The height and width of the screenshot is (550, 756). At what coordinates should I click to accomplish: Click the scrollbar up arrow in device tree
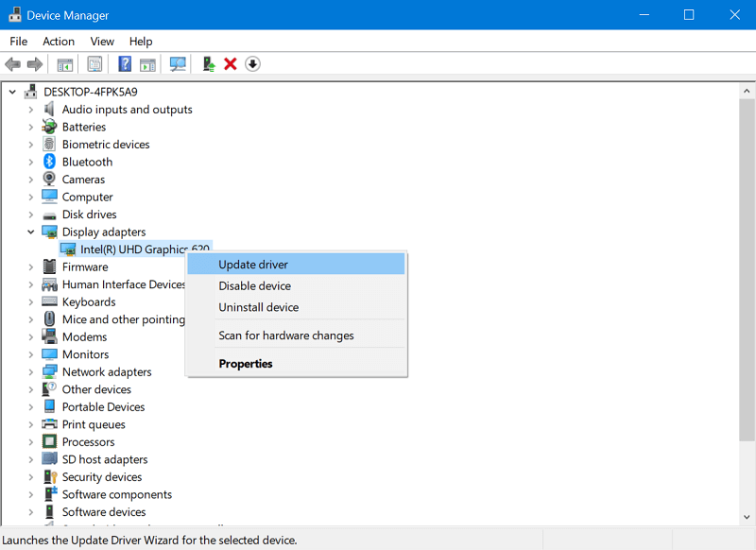747,91
